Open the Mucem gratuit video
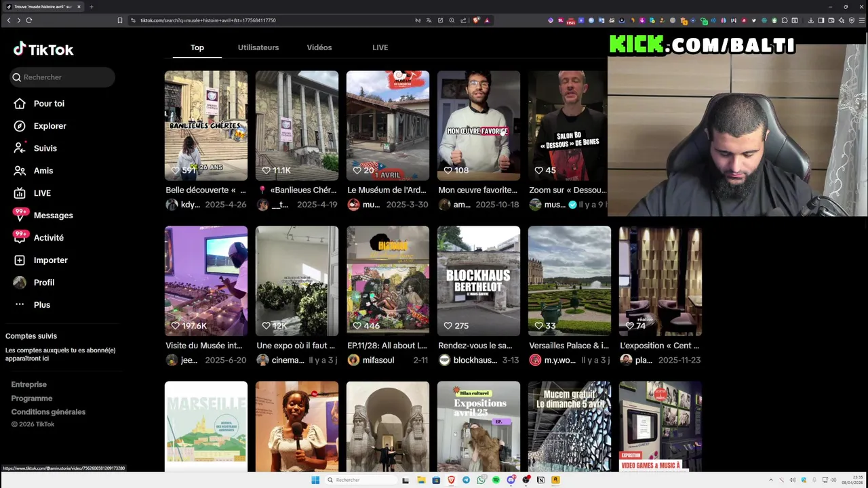868x488 pixels. tap(570, 426)
